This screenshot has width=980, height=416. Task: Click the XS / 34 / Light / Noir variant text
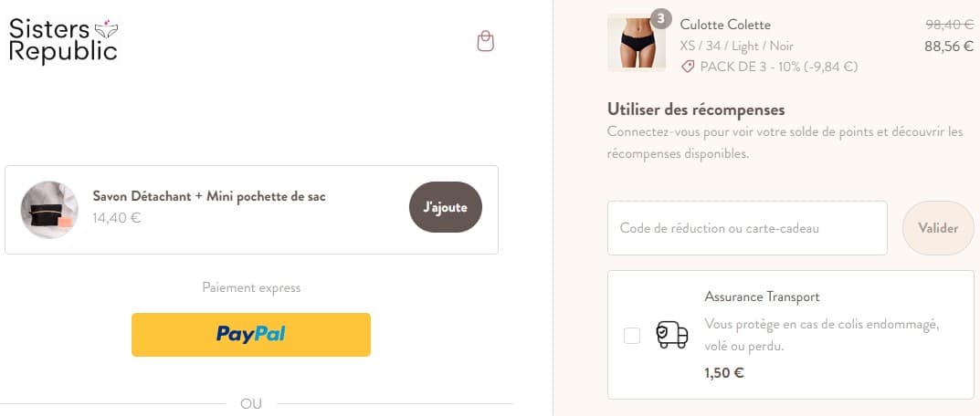coord(736,46)
